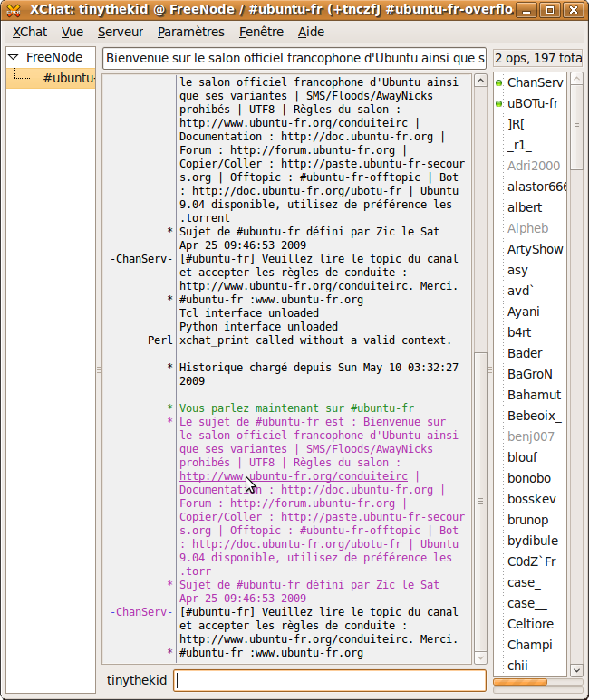Click 'Tcl interface unloaded' line
Image resolution: width=589 pixels, height=700 pixels.
click(249, 313)
